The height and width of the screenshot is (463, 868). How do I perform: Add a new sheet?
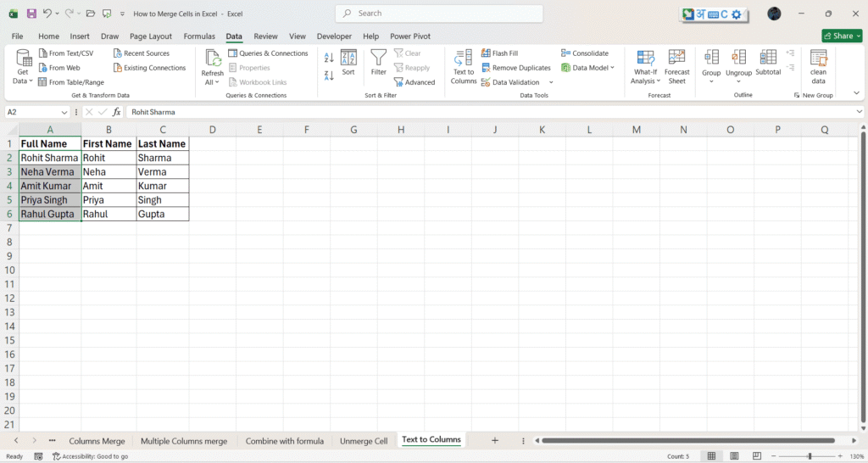495,440
